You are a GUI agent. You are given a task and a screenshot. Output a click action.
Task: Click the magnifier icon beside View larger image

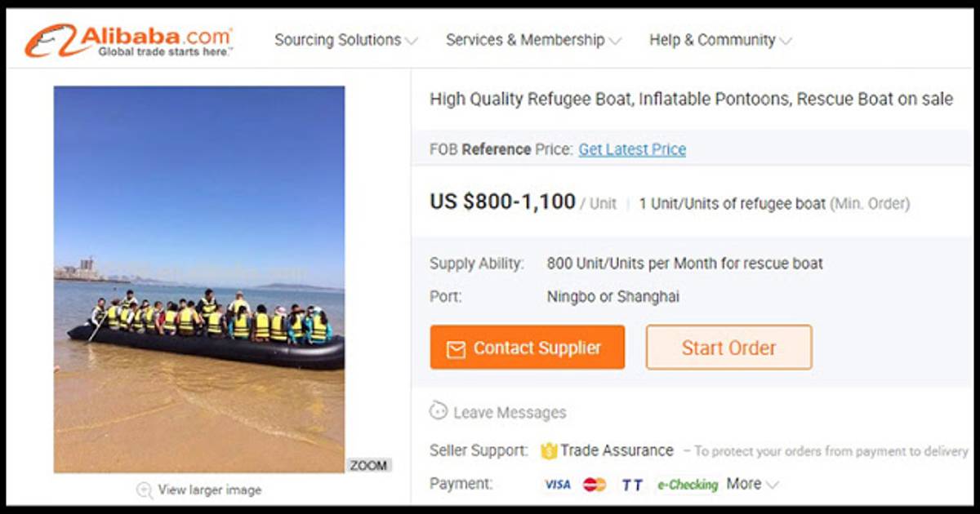(x=145, y=490)
